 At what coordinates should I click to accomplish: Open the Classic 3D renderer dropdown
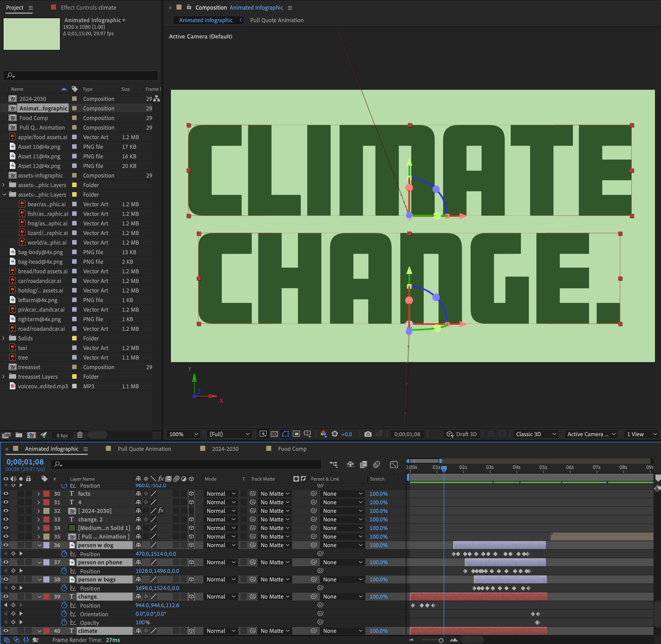click(x=535, y=434)
